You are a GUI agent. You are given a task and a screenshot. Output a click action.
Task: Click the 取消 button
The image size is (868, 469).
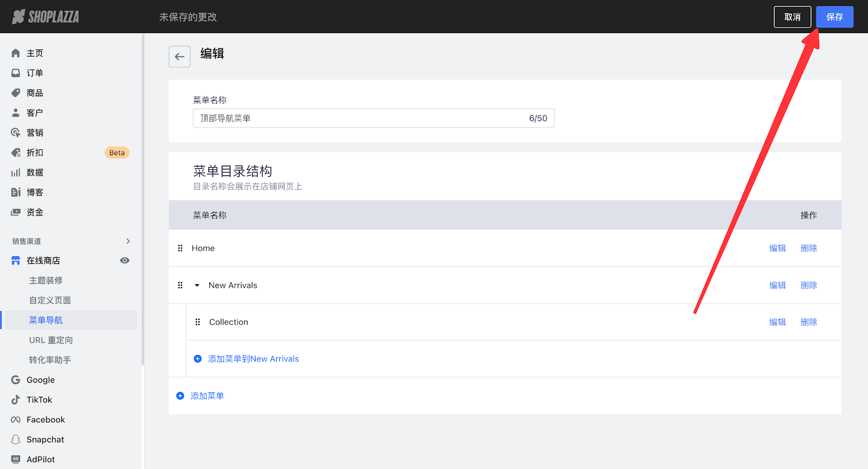pyautogui.click(x=792, y=17)
